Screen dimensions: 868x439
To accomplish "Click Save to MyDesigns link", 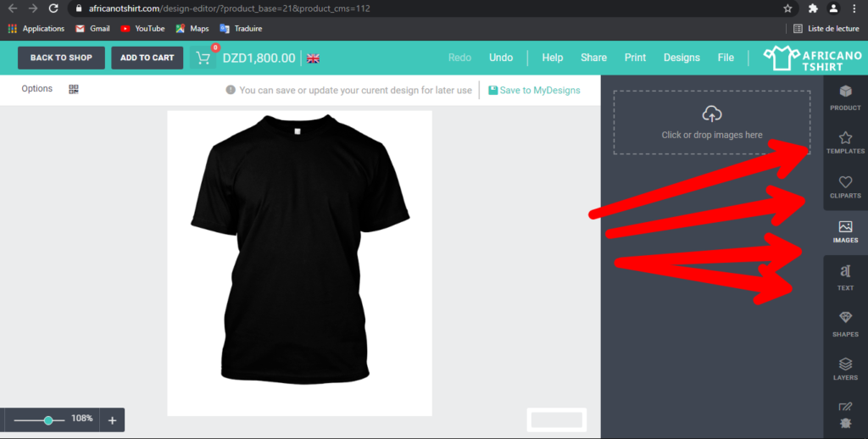I will [x=534, y=90].
